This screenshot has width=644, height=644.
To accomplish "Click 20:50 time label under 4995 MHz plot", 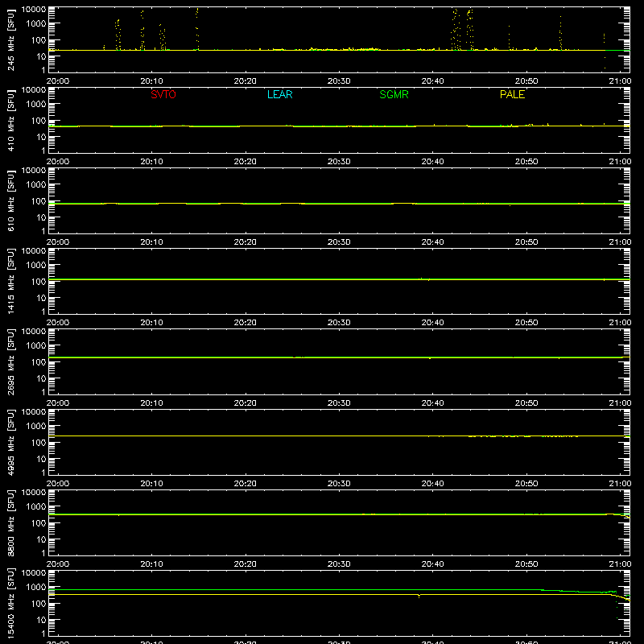I will (526, 484).
